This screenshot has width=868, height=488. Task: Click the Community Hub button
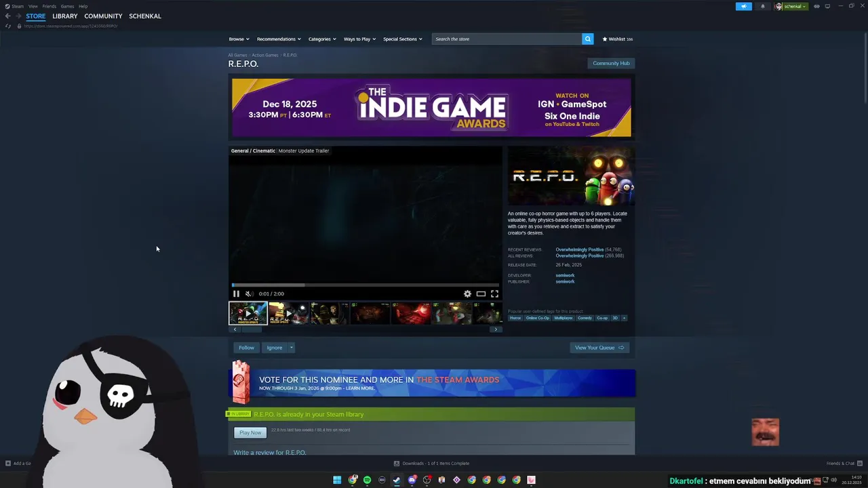click(611, 63)
